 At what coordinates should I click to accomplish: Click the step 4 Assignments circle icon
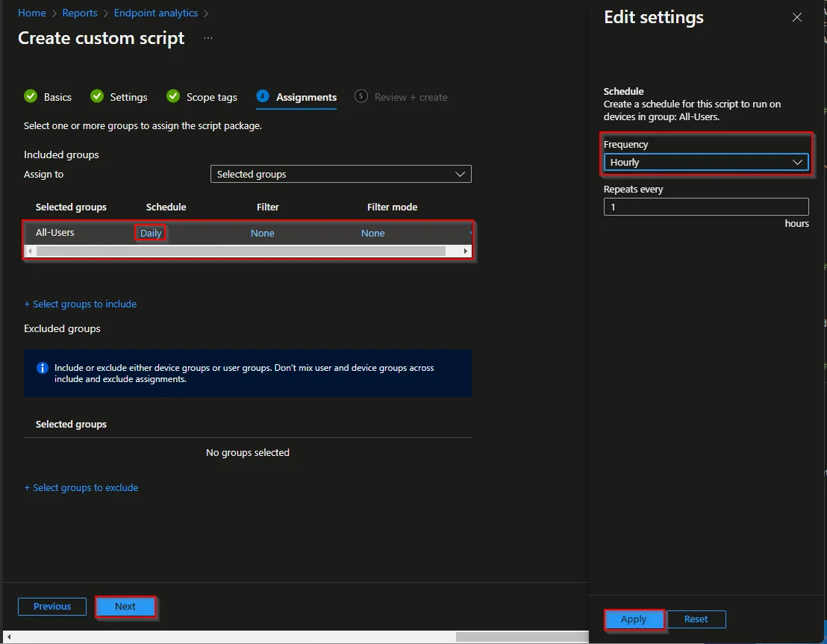click(262, 96)
